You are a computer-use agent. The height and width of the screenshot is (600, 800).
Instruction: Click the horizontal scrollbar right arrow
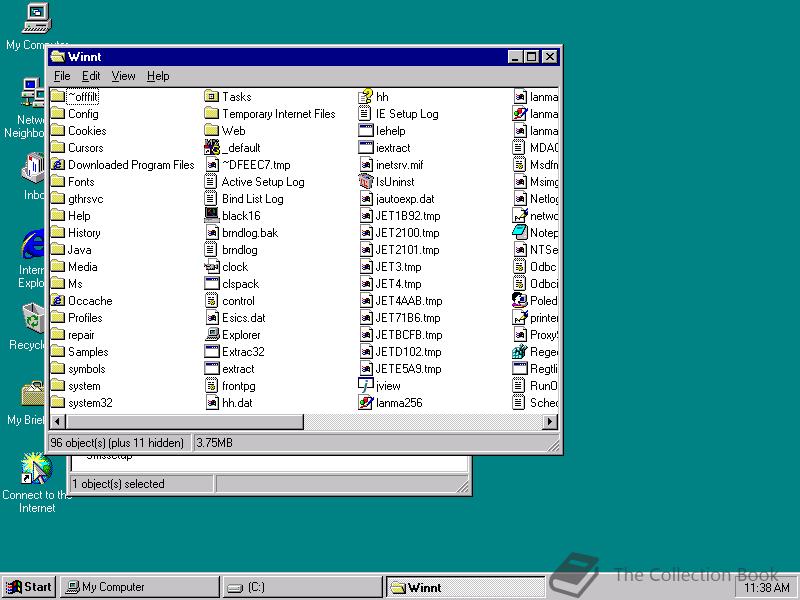pyautogui.click(x=549, y=421)
